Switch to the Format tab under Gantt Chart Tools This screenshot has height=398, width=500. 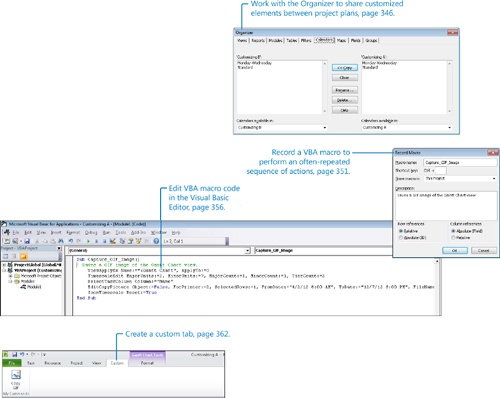click(x=147, y=363)
